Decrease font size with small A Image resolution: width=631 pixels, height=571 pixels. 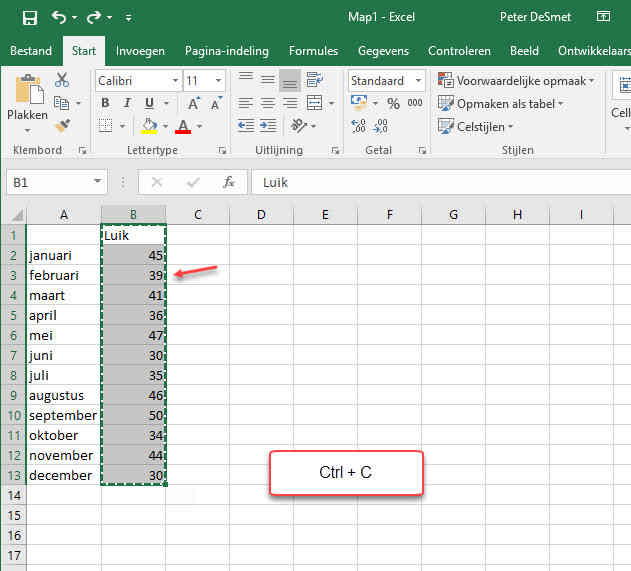click(217, 103)
